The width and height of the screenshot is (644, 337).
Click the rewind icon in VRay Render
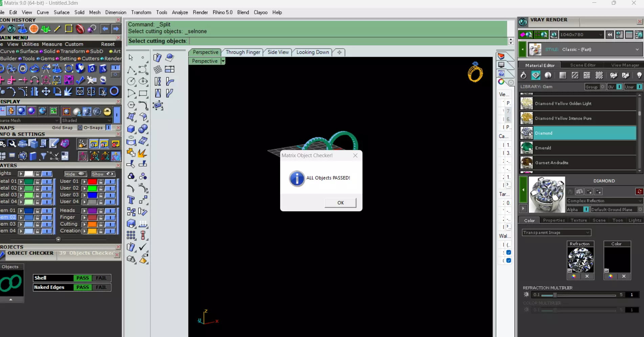[610, 34]
